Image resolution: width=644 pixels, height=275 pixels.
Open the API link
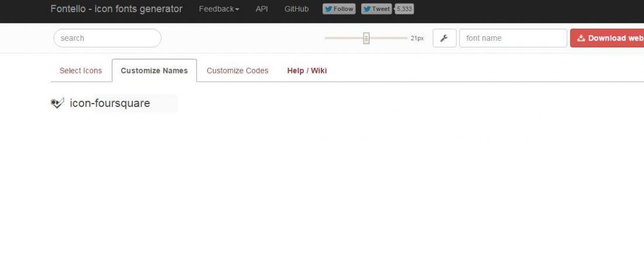point(262,9)
